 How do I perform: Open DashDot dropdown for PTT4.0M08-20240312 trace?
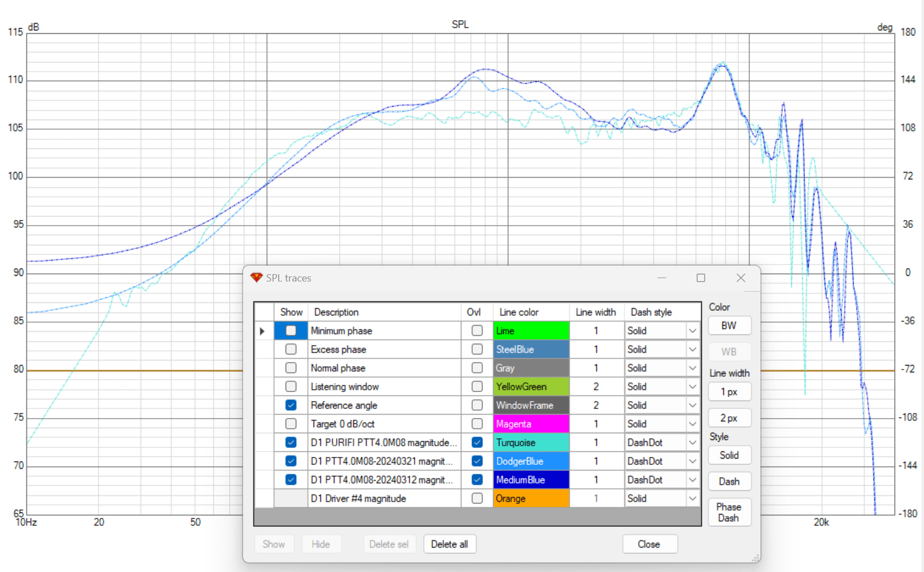click(693, 480)
